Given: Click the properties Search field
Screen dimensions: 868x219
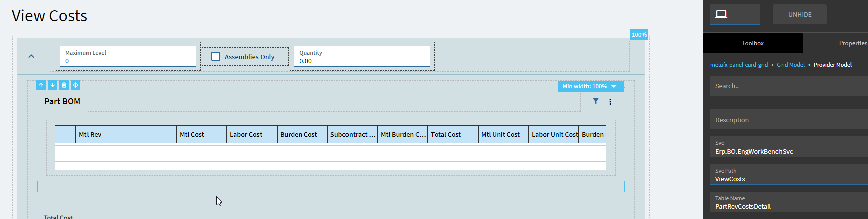Looking at the screenshot, I should click(x=789, y=86).
